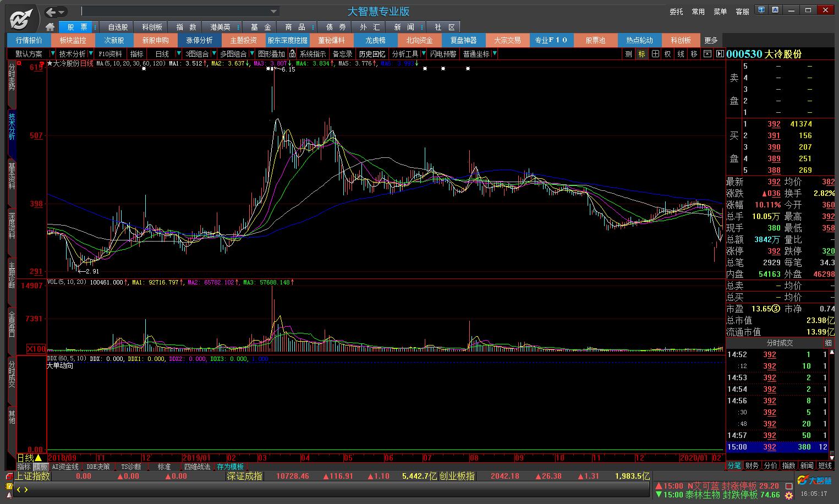Switch to 财务 tab in right panel

(752, 465)
